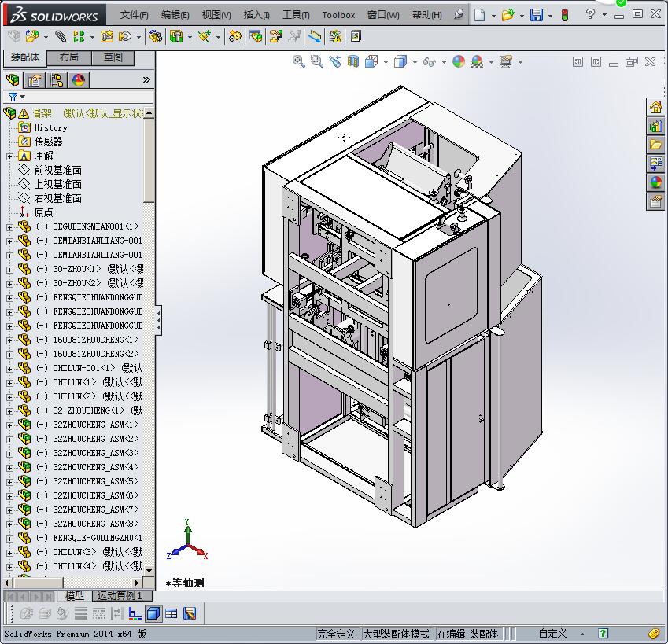The image size is (668, 644).
Task: Click the Hide/Show Items glasses icon
Action: (429, 62)
